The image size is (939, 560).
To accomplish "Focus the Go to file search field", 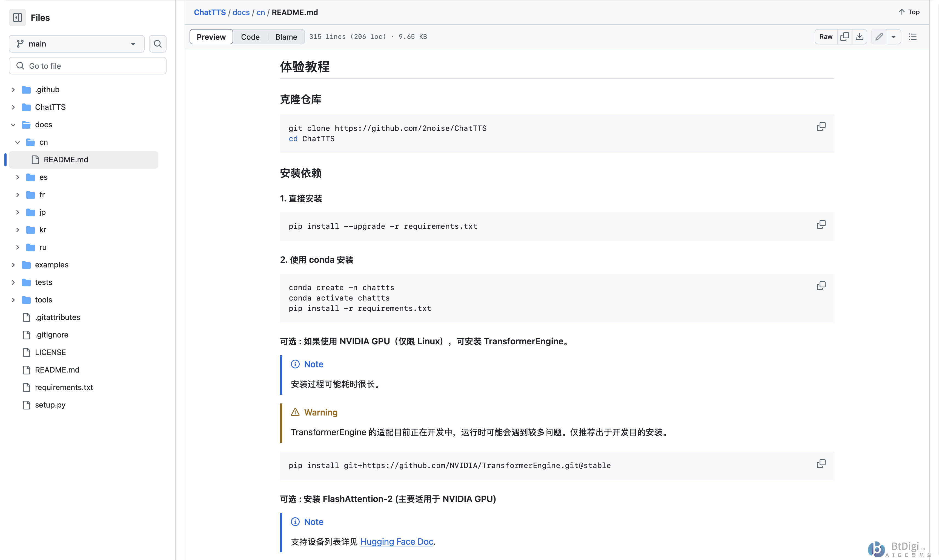I will pos(88,66).
